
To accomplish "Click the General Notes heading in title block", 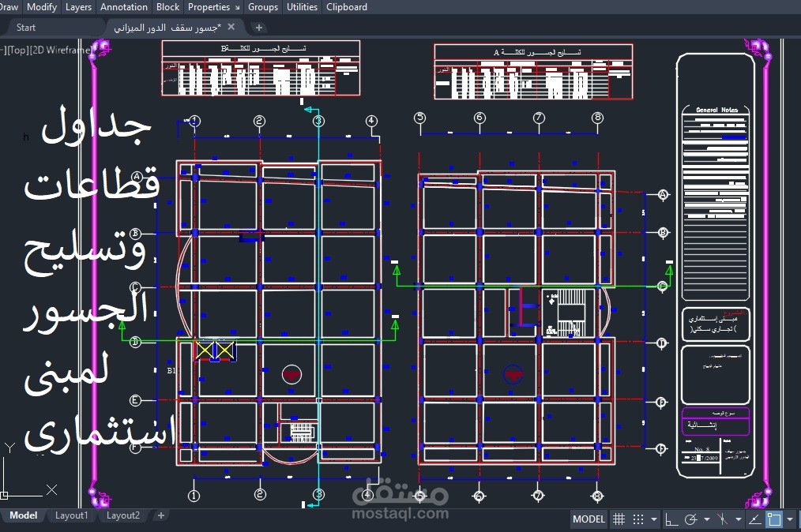I will click(x=716, y=110).
